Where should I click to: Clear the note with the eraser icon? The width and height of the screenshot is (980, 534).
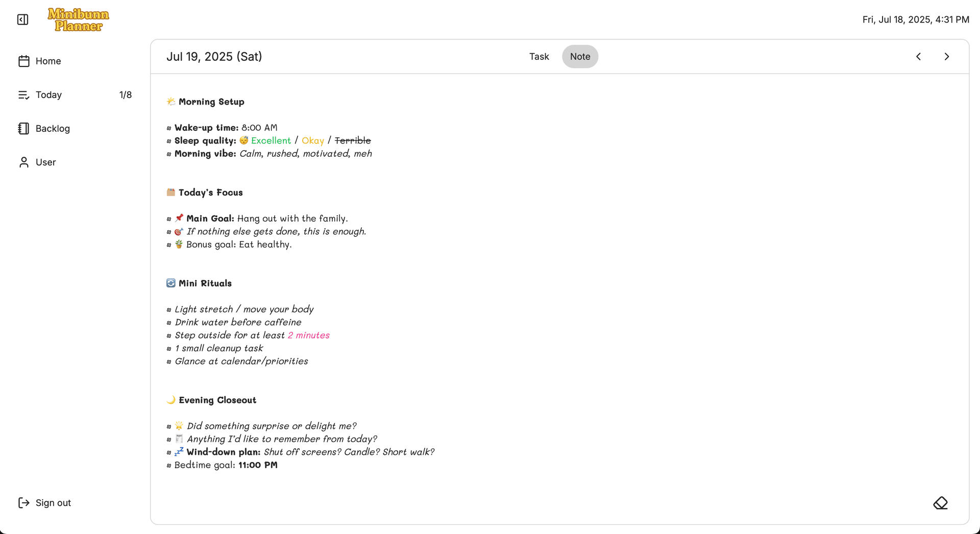click(940, 503)
